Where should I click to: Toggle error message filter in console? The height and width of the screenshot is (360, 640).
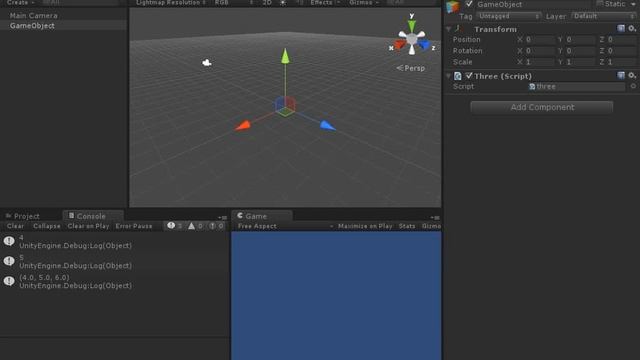tap(216, 226)
